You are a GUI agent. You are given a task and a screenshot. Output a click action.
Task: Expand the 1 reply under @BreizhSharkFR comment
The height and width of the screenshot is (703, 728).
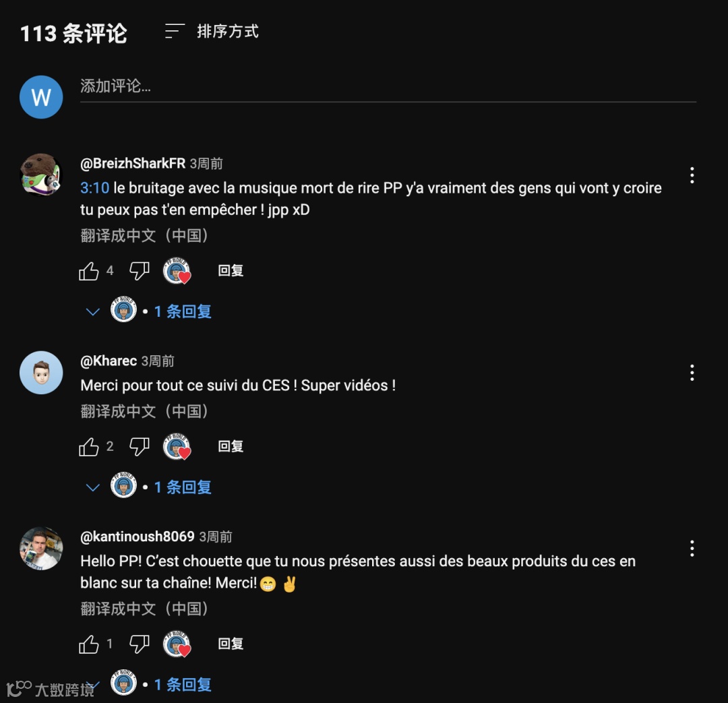pos(148,311)
